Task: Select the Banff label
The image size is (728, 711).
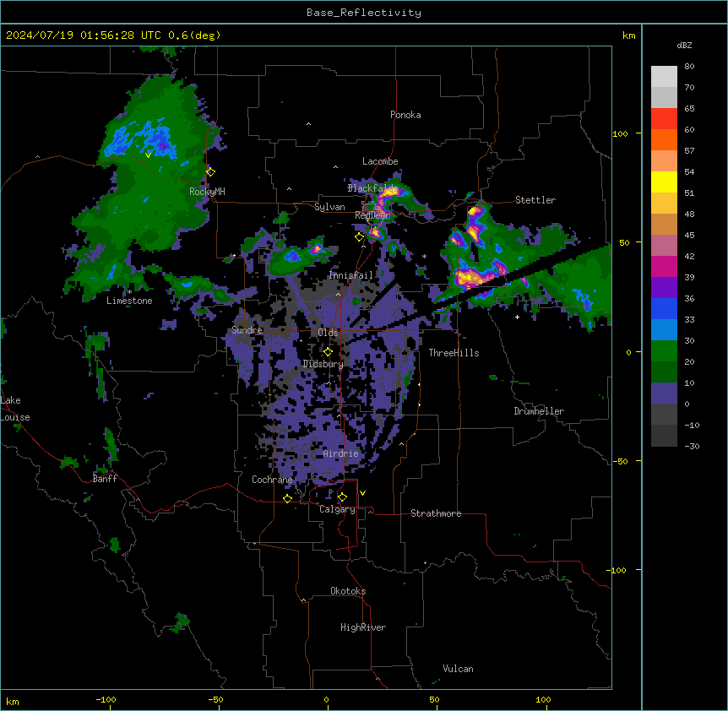Action: [105, 479]
